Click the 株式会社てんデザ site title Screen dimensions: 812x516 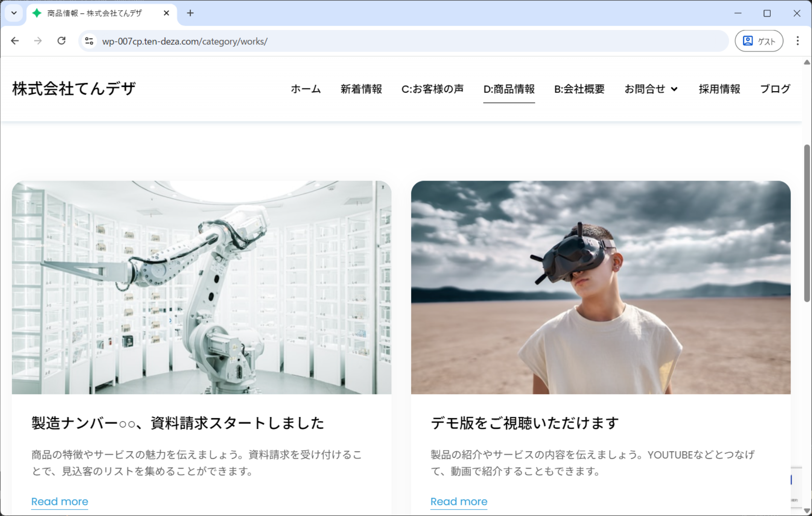74,89
